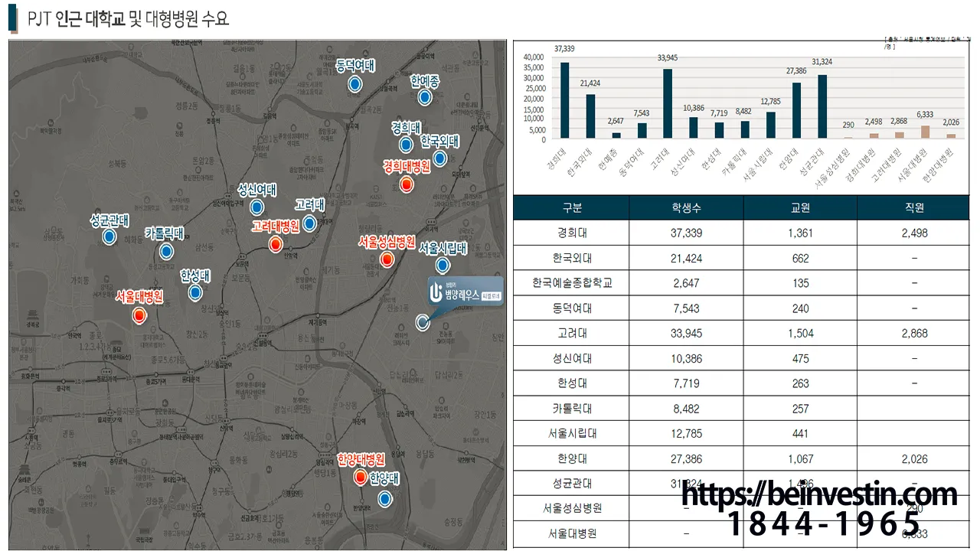Click the blue 성균관대 map marker
Image resolution: width=980 pixels, height=551 pixels.
click(x=109, y=237)
